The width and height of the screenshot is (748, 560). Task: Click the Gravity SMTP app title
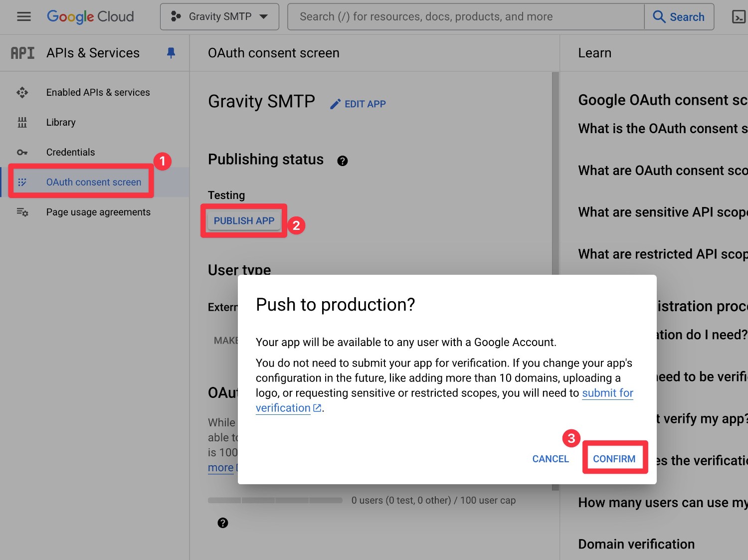[x=261, y=101]
